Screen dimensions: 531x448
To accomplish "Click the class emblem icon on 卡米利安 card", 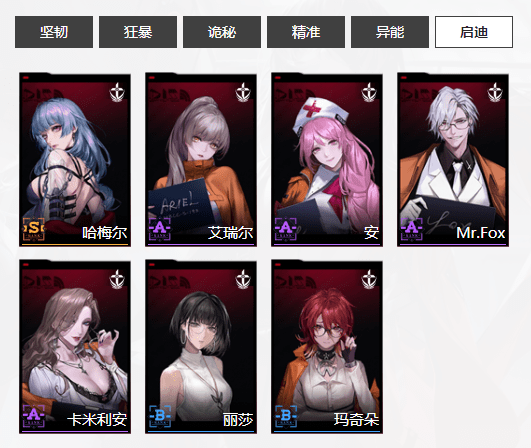I will (x=117, y=280).
